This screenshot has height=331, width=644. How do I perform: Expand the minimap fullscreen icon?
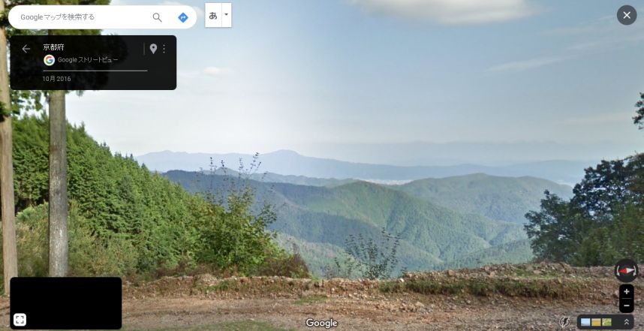coord(20,320)
